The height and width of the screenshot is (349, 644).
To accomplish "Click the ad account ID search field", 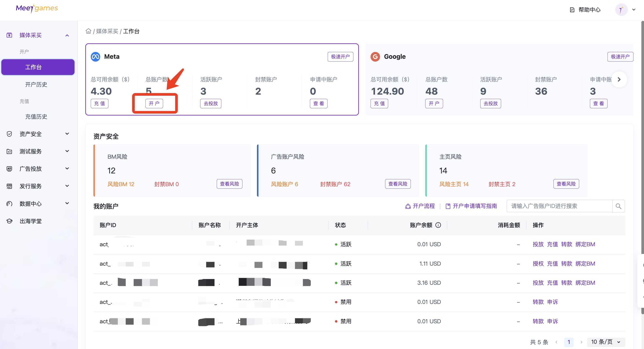I will (559, 206).
